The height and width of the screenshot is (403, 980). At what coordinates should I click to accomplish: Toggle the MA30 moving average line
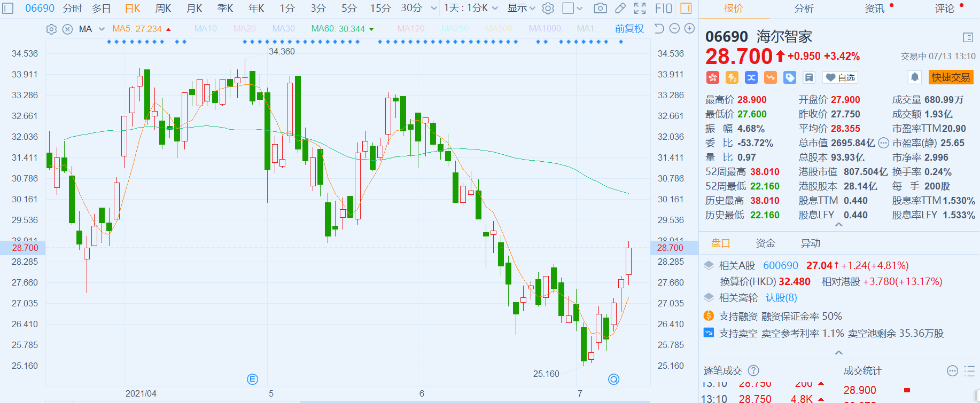285,29
